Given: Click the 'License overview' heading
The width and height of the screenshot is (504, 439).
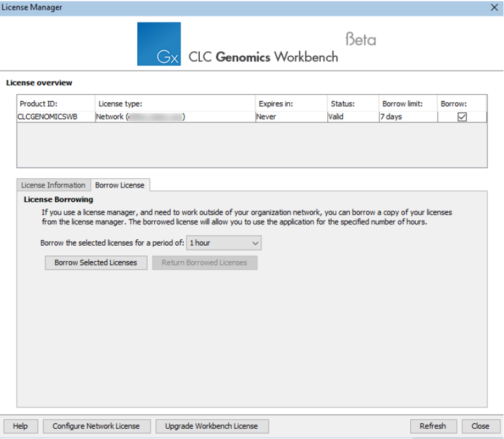Looking at the screenshot, I should tap(39, 82).
